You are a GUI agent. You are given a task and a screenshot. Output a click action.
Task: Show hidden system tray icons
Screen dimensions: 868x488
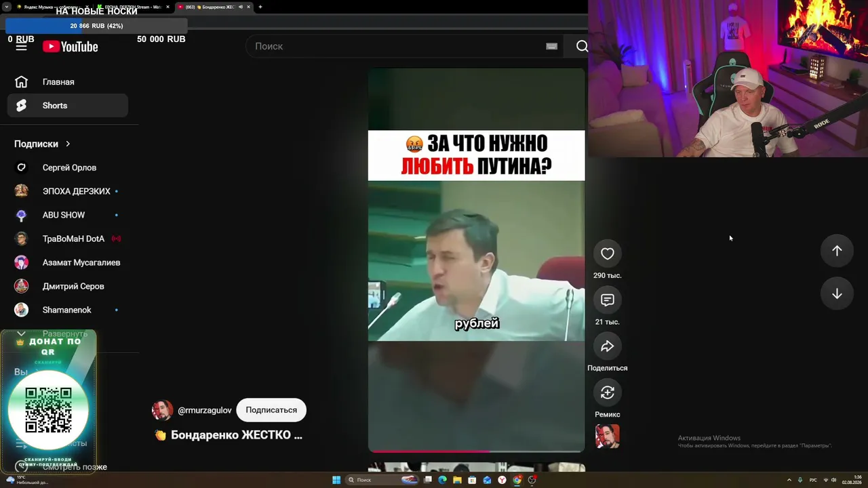[789, 480]
